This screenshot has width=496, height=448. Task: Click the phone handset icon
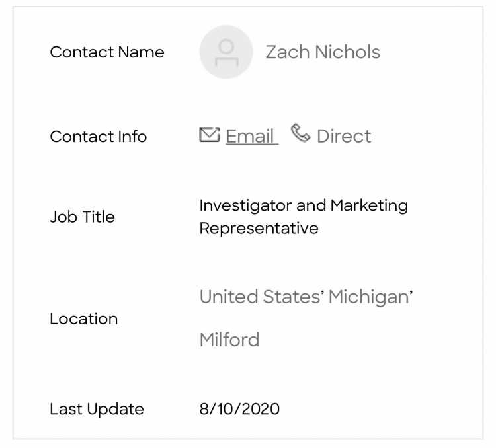pos(300,133)
